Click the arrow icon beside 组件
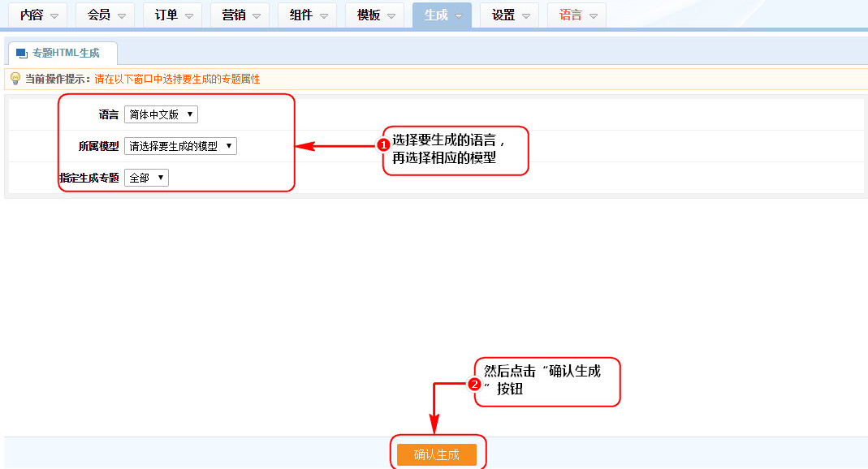The height and width of the screenshot is (469, 868). 323,16
